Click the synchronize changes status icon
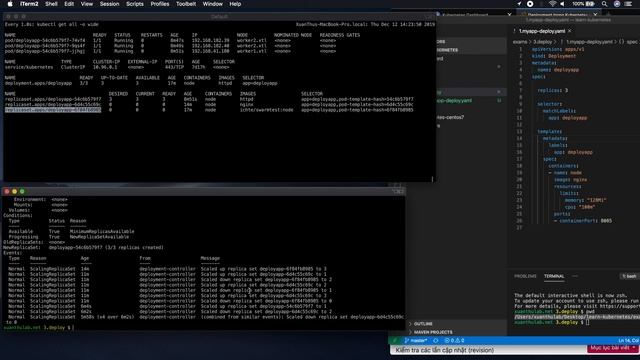Viewport: 640px width, 360px height. pos(436,340)
